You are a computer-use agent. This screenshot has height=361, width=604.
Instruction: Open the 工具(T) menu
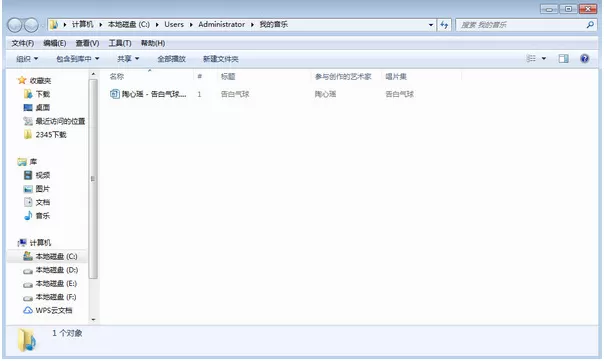pyautogui.click(x=120, y=43)
